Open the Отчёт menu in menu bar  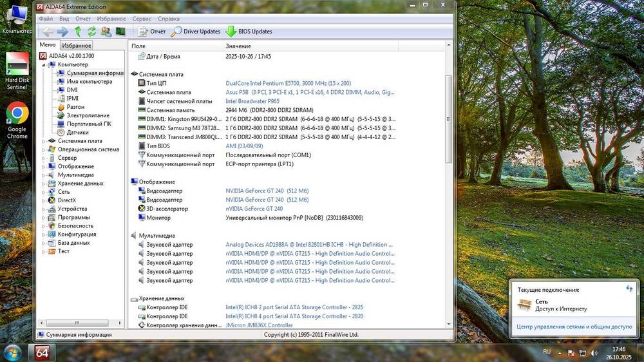[x=82, y=19]
